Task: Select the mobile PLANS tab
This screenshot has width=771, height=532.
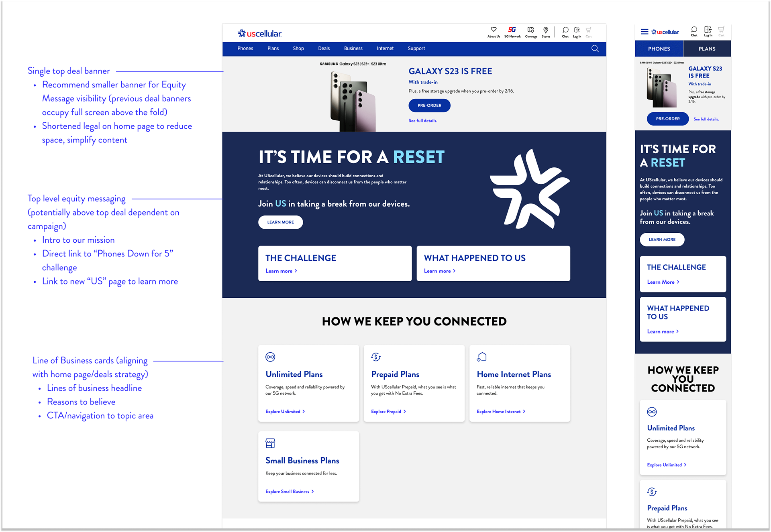Action: (707, 49)
